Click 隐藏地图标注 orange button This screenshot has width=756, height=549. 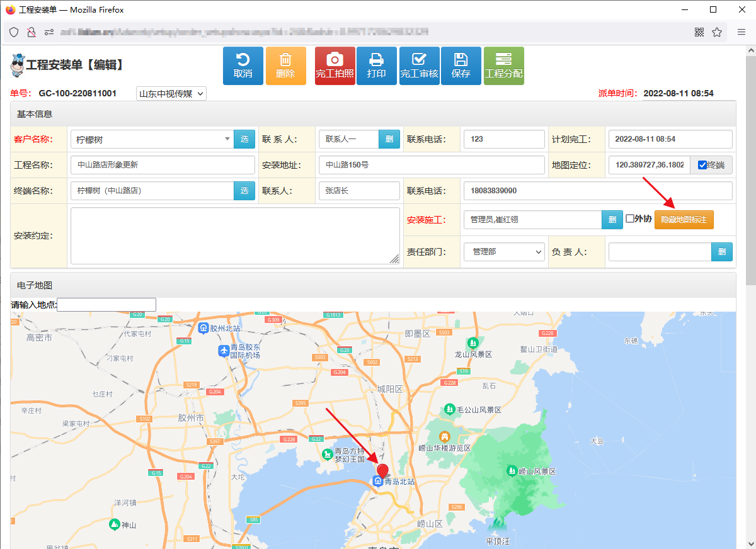tap(684, 220)
